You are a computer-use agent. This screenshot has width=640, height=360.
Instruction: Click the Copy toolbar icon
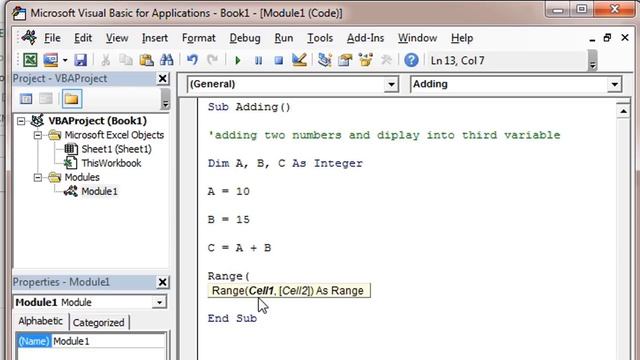[x=126, y=60]
